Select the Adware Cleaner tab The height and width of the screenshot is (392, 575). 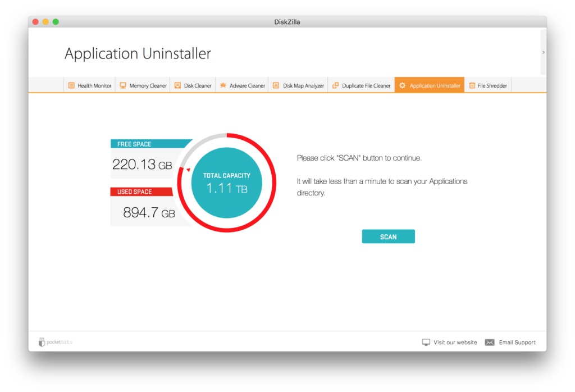click(x=242, y=85)
